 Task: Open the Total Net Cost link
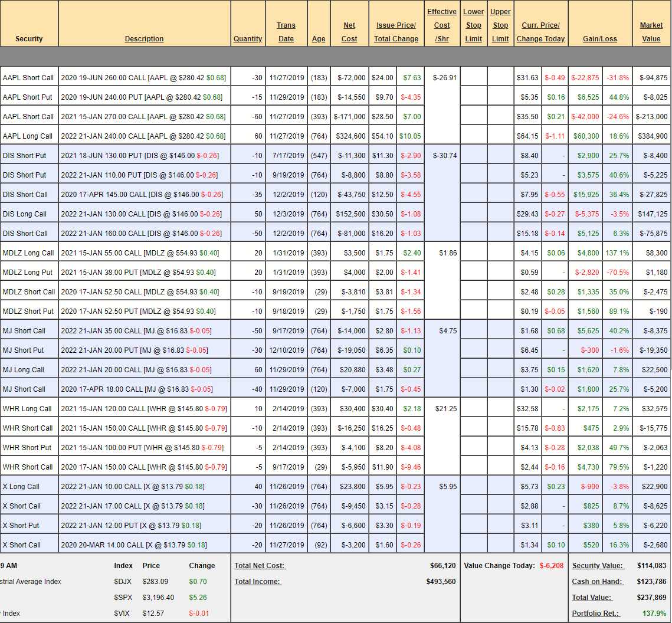(x=260, y=566)
